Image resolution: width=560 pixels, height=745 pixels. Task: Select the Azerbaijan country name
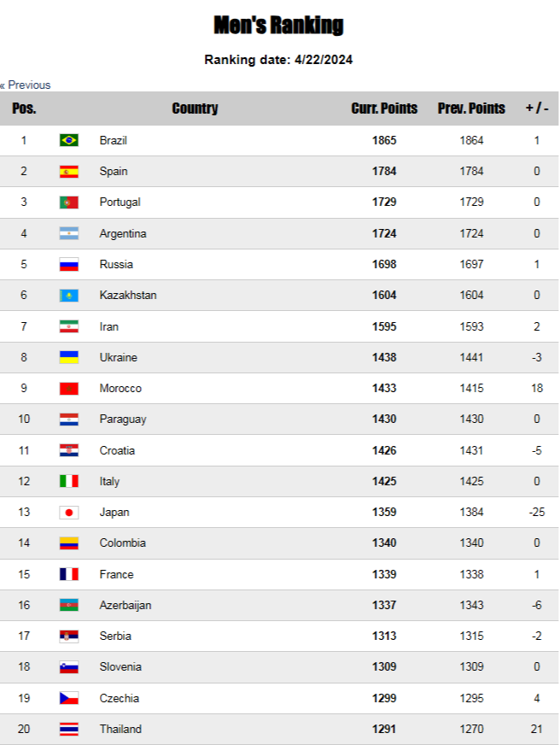tap(125, 605)
